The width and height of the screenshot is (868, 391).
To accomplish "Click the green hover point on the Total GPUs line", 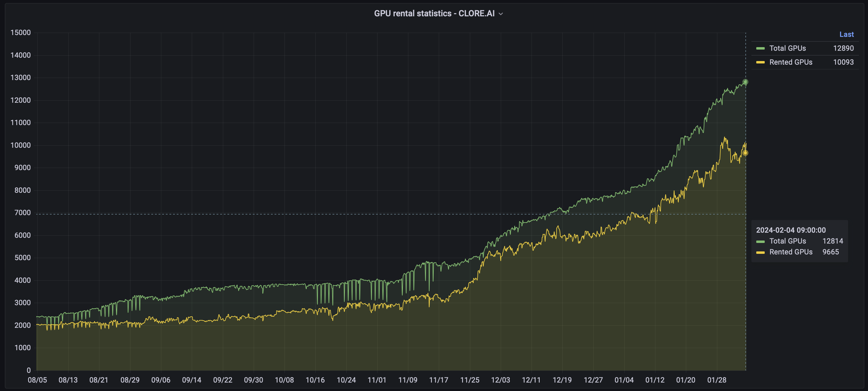I will (x=745, y=82).
